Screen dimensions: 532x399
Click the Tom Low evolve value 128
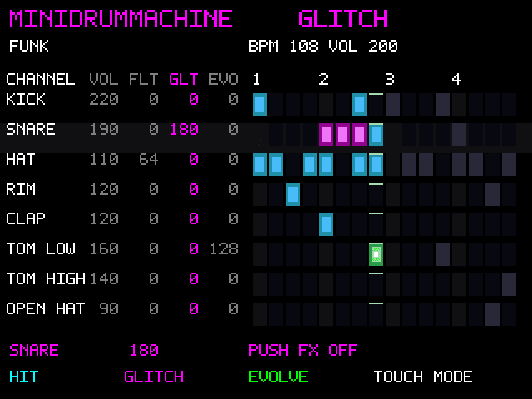point(224,249)
